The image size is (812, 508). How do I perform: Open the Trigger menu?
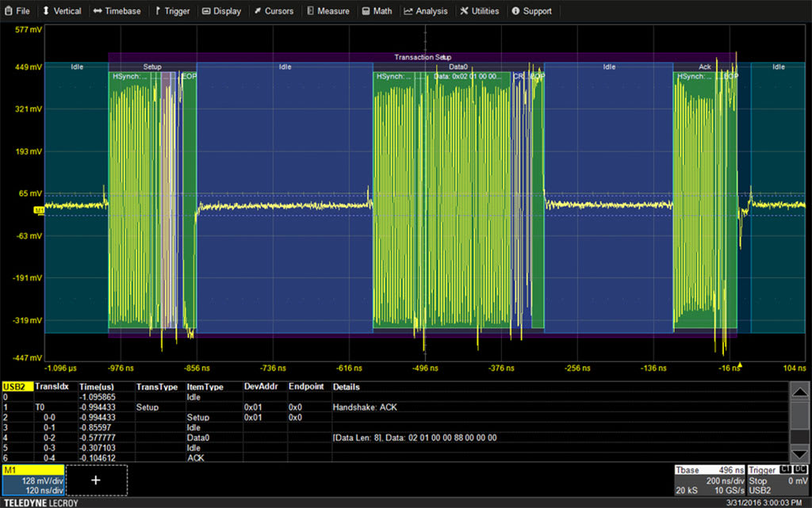pos(172,11)
